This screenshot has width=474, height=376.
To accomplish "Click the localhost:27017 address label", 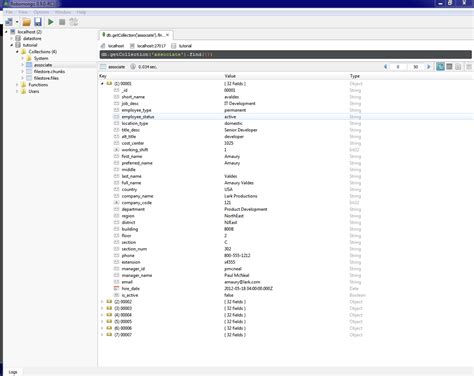I will (151, 46).
